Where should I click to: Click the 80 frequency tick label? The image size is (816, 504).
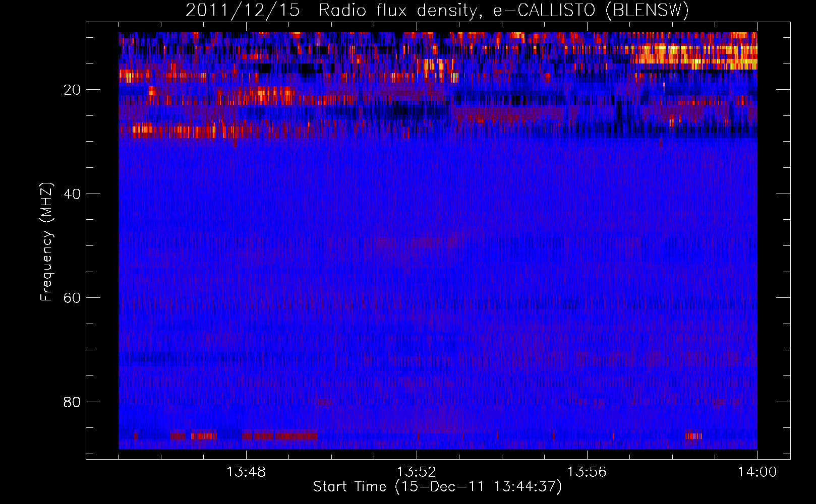point(72,402)
